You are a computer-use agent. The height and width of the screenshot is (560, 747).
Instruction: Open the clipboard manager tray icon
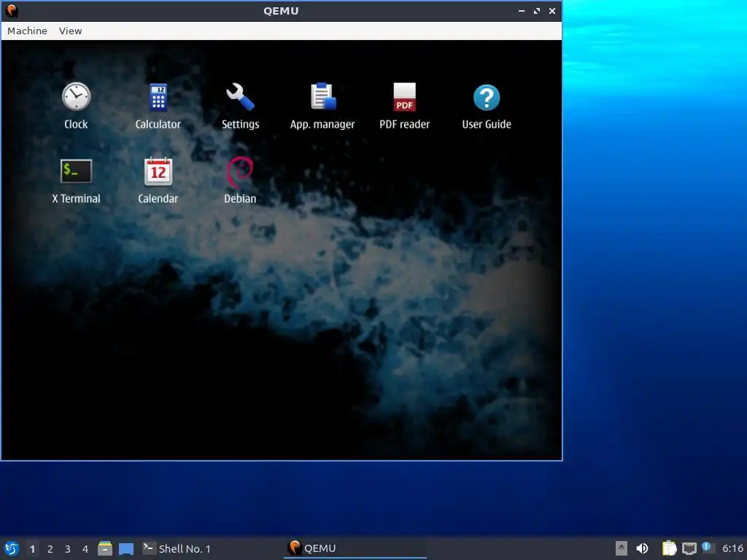click(x=669, y=548)
